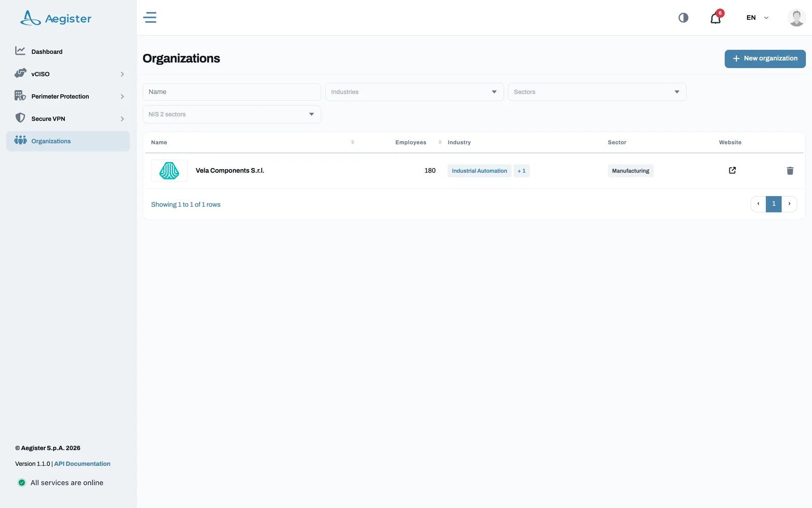
Task: Expand the Secure VPN chevron
Action: [x=122, y=119]
